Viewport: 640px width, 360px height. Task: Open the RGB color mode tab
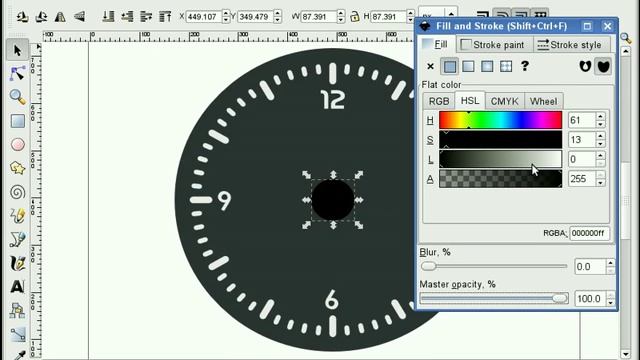439,101
